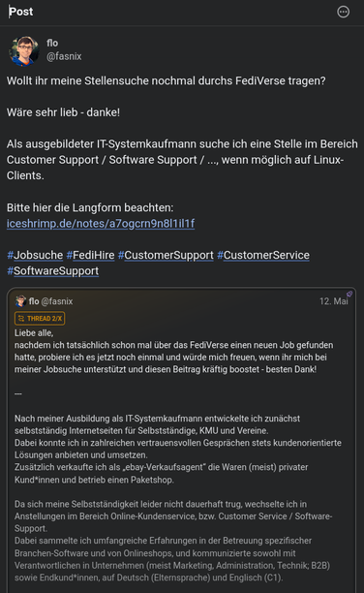
Task: Click the purple link icon on quoted post
Action: point(349,294)
